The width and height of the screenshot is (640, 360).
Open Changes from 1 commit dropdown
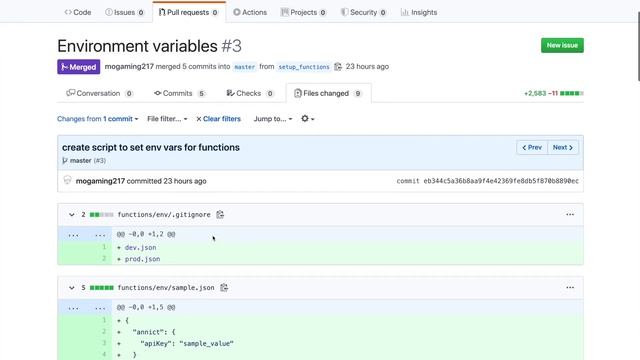point(98,119)
